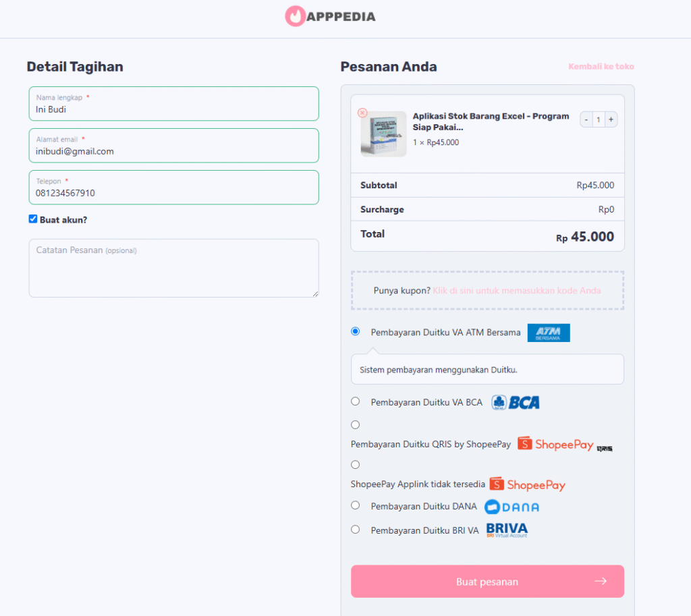Click the ShopeePay QRIS logo

[565, 444]
